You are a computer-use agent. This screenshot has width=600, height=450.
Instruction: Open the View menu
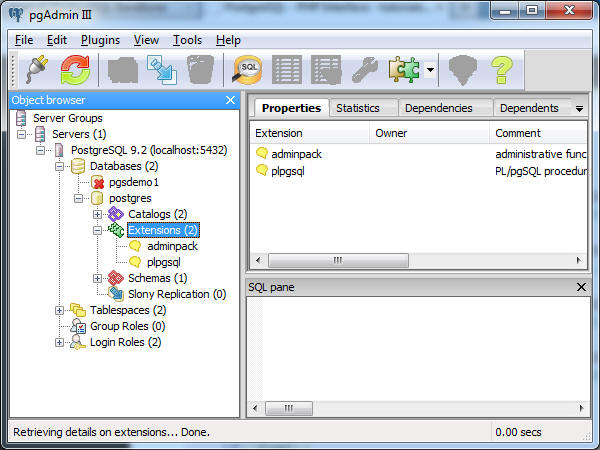[146, 40]
